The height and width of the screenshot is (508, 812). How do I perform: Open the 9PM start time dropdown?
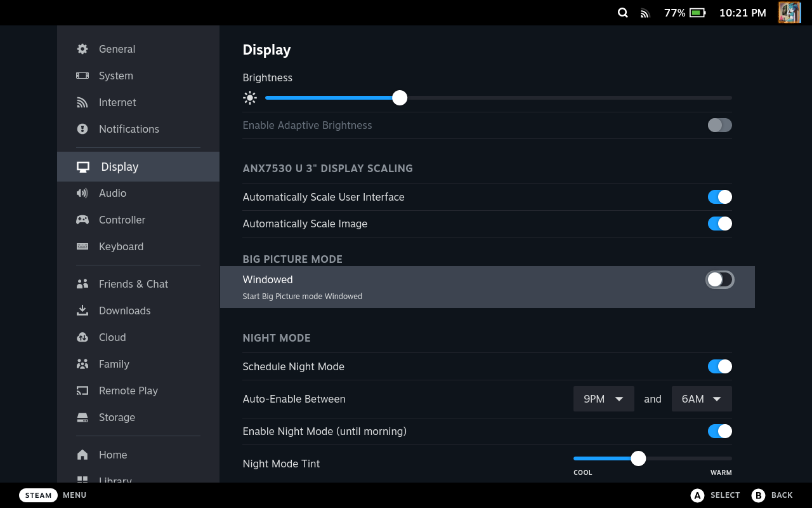604,399
